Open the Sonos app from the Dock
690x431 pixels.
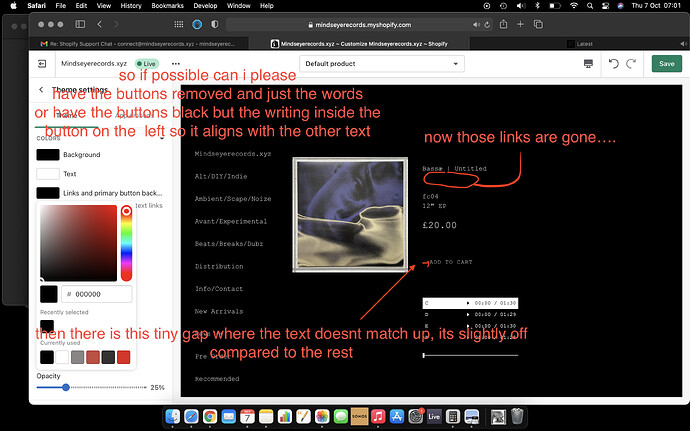pyautogui.click(x=360, y=416)
